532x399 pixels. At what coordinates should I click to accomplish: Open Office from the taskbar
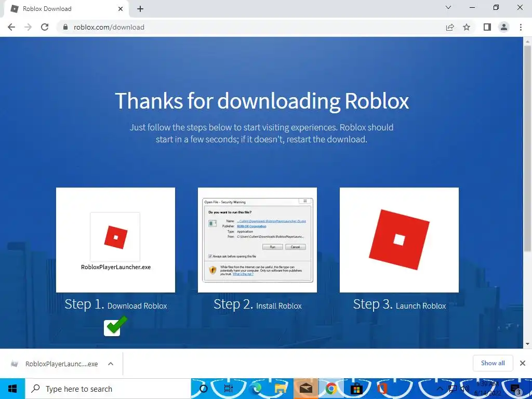382,389
